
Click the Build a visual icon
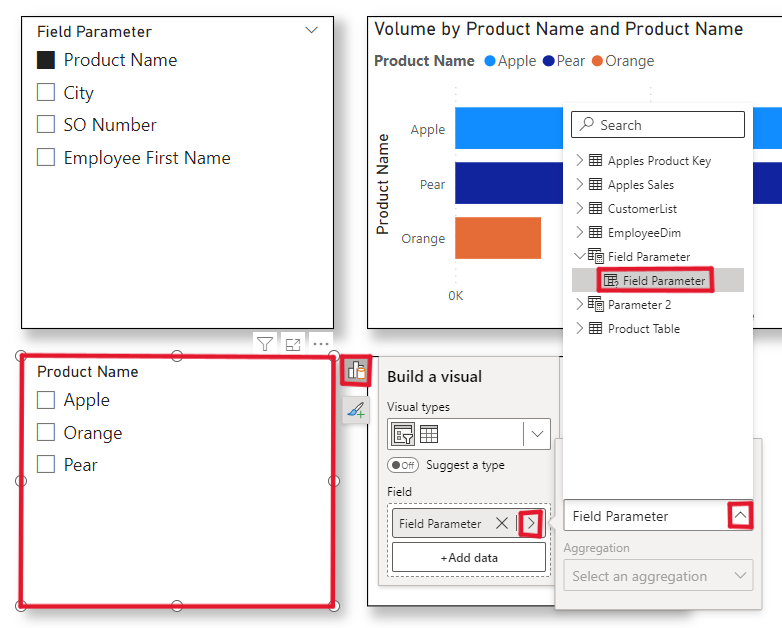click(x=356, y=371)
